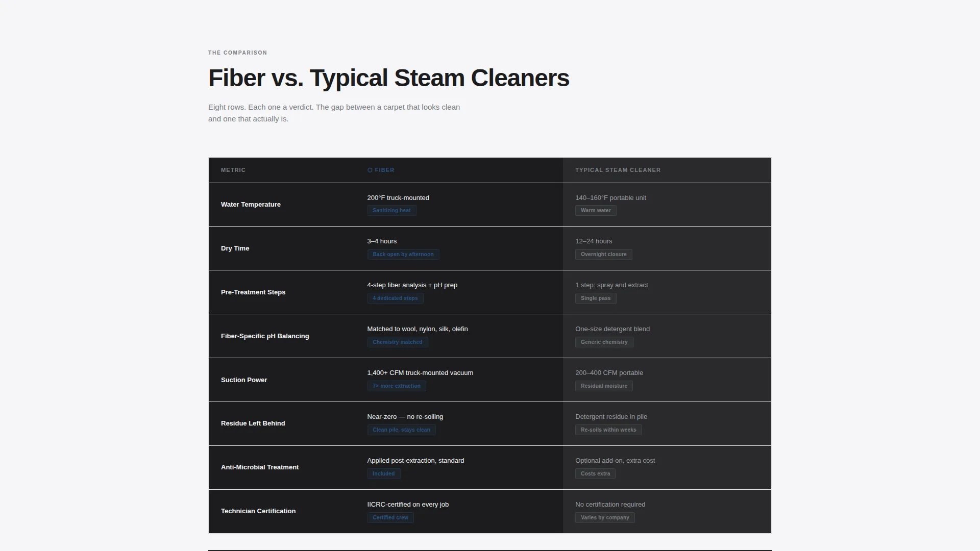This screenshot has height=551, width=980.
Task: Click 'Applied post-extraction, standard' text
Action: [x=415, y=461]
